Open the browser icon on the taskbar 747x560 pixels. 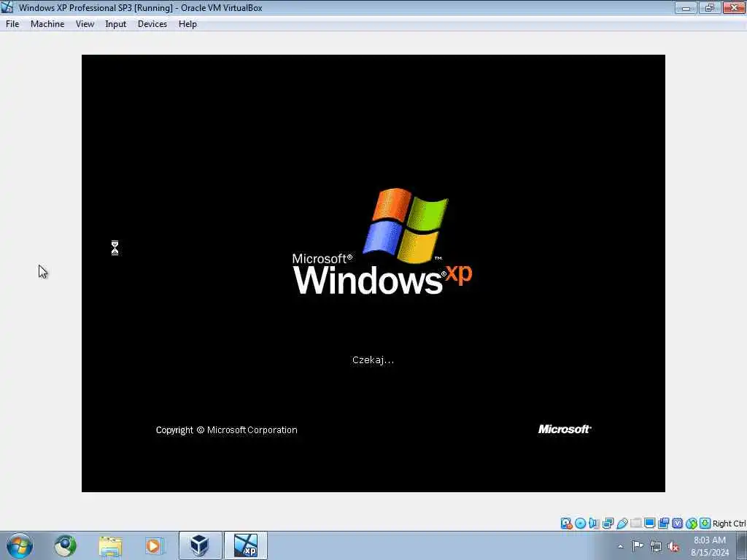[65, 545]
